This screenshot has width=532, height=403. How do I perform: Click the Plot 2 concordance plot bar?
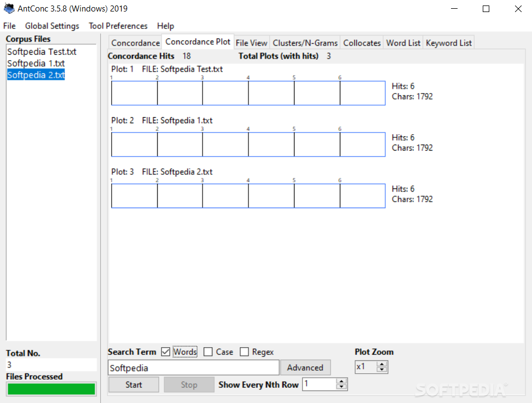click(248, 145)
